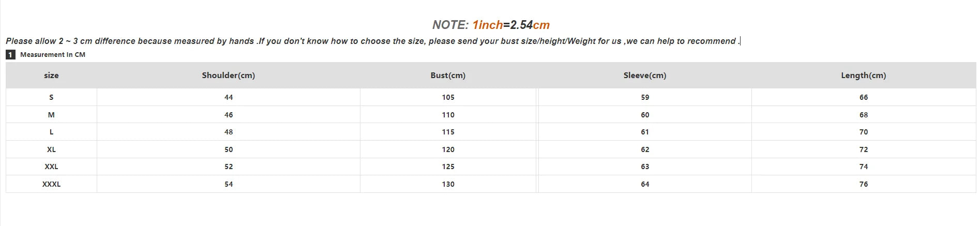This screenshot has height=226, width=980.
Task: Click the Sleeve(cm) column header
Action: pyautogui.click(x=644, y=76)
